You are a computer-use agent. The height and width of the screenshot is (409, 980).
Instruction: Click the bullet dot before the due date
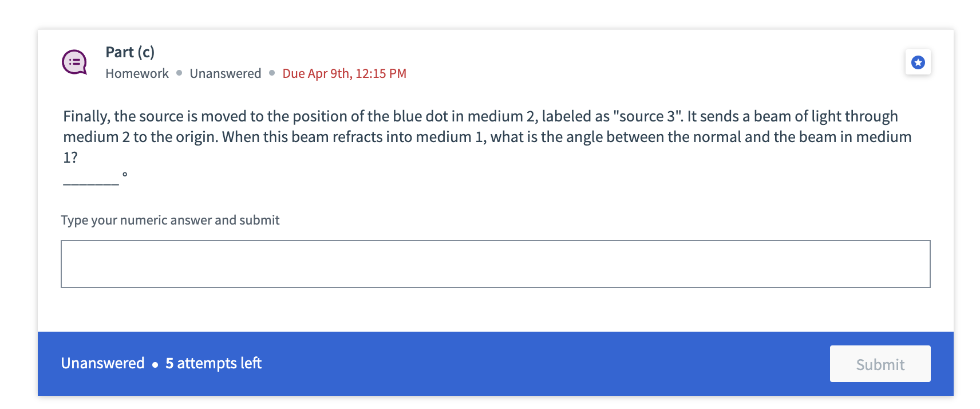[271, 73]
